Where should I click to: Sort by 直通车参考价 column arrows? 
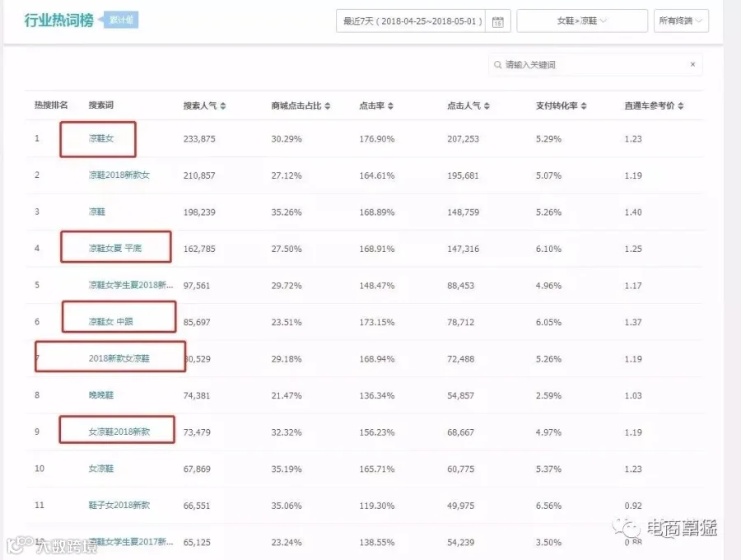tap(681, 106)
